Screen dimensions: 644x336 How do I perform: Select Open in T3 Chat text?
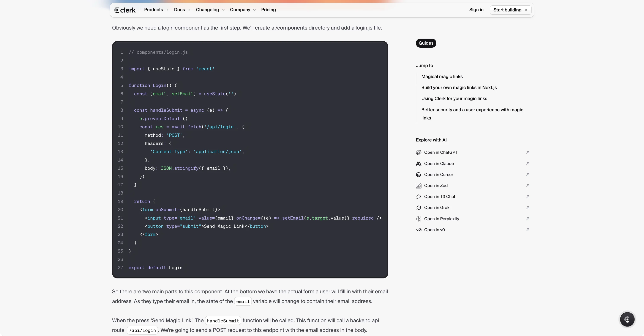pyautogui.click(x=439, y=197)
